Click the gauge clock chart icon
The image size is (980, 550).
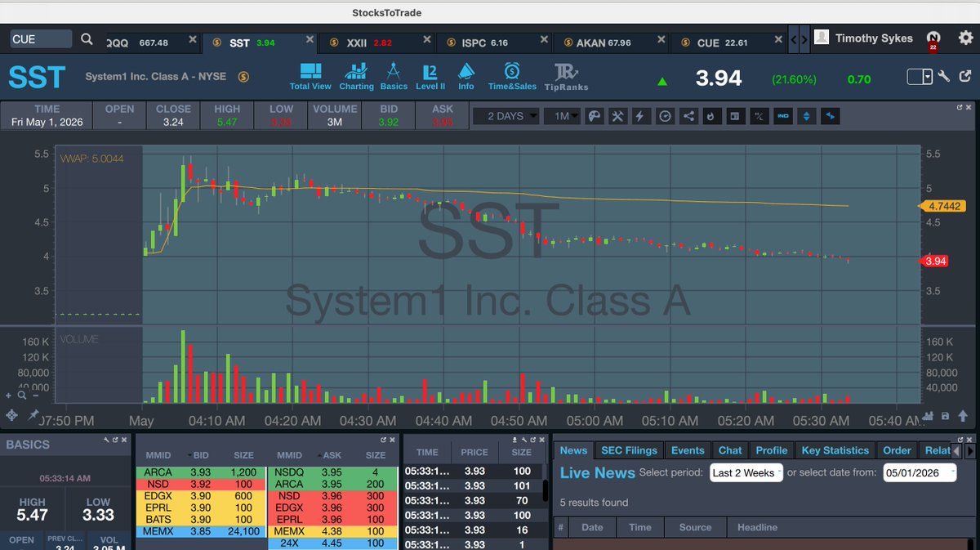(x=665, y=116)
